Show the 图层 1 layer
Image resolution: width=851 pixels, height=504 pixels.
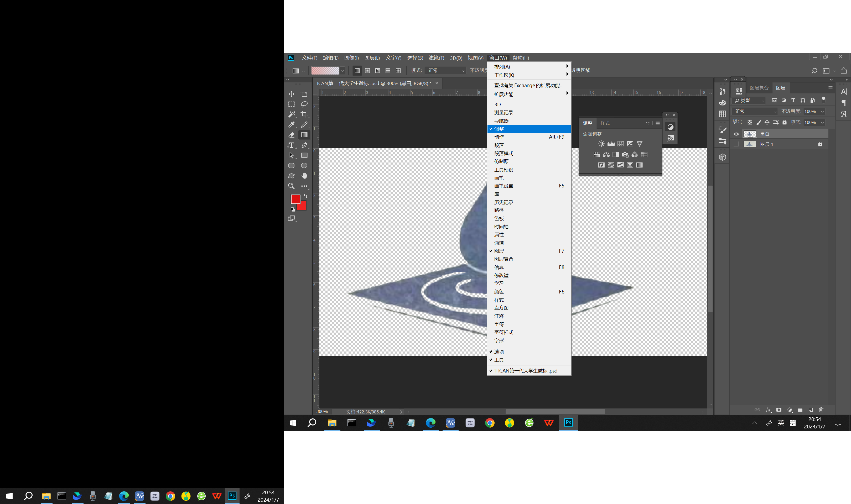click(736, 144)
